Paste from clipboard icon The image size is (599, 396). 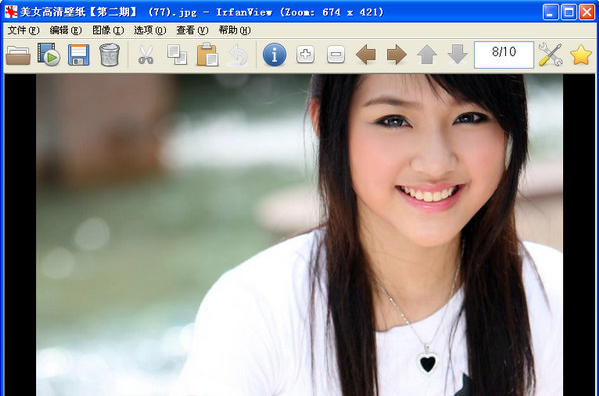[x=207, y=55]
